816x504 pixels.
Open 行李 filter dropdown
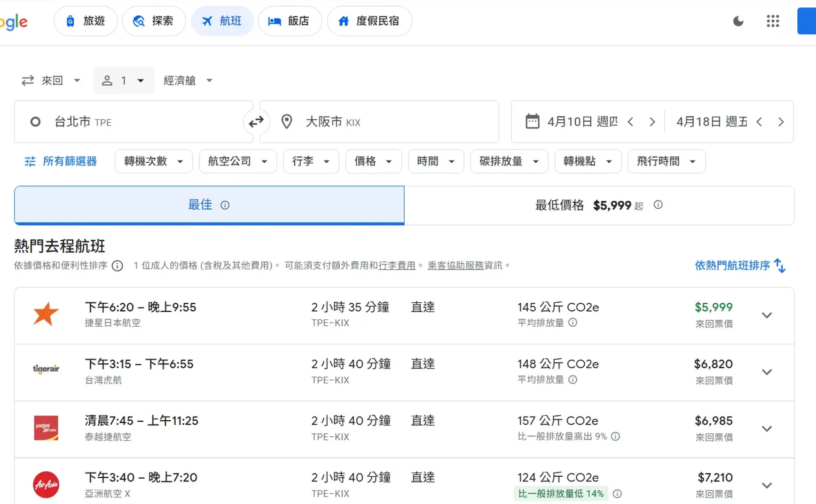[311, 162]
